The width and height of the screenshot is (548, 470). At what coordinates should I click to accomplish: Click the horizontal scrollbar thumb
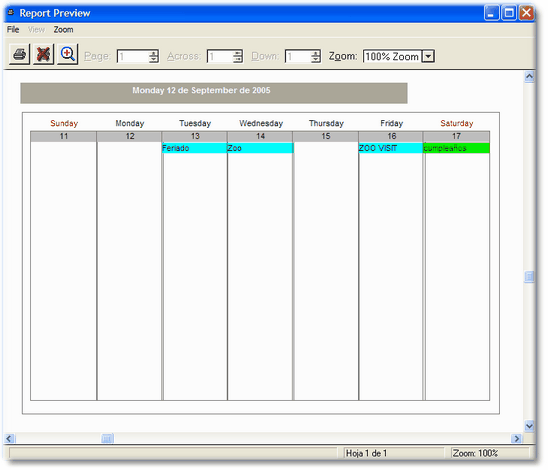(107, 438)
